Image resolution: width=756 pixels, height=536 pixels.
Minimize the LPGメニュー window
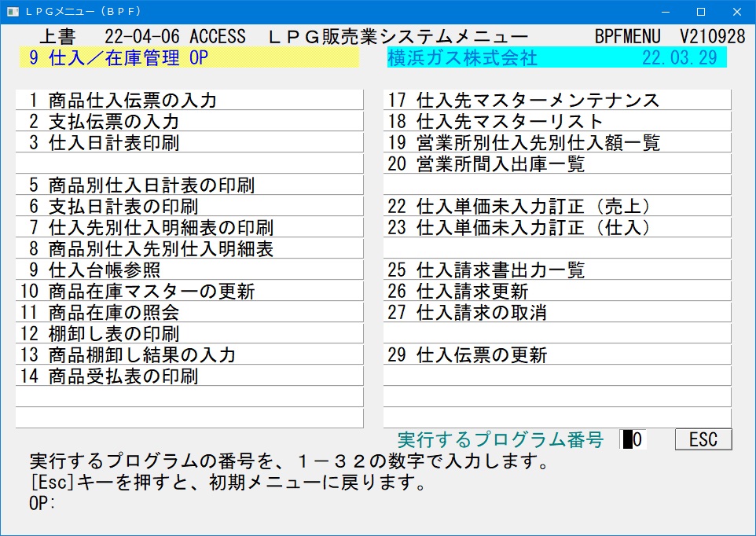[666, 12]
